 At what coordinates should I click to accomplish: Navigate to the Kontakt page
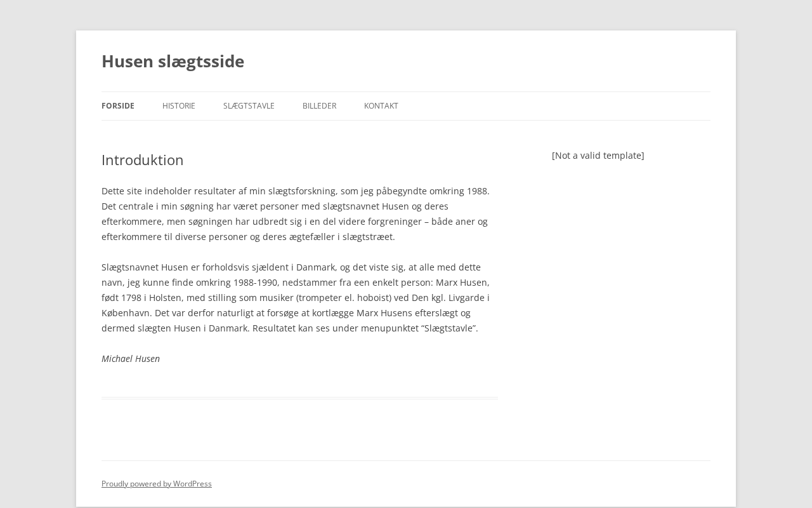[381, 106]
